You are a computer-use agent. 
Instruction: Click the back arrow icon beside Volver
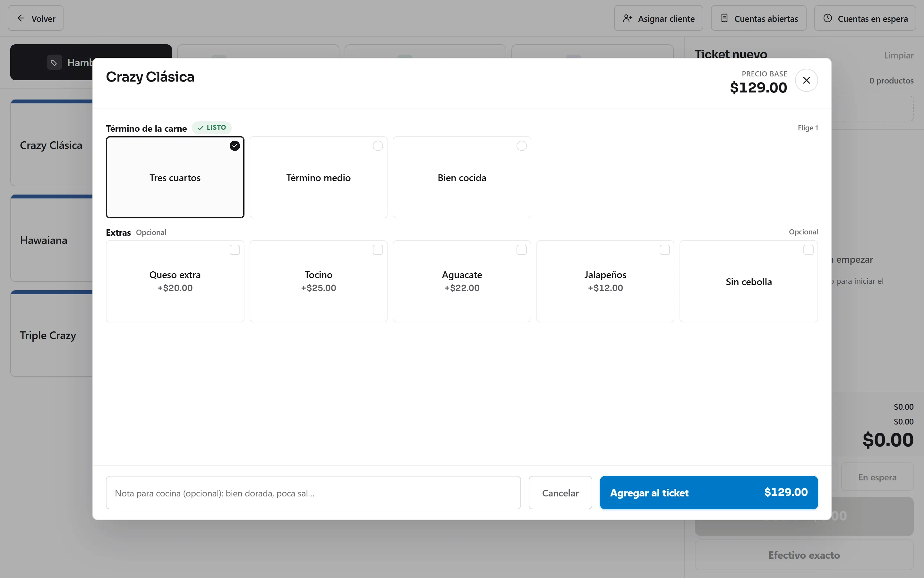[x=21, y=18]
